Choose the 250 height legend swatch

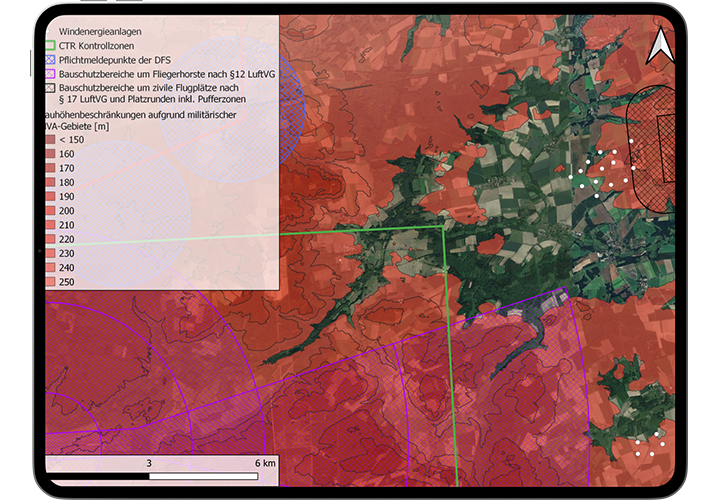(51, 283)
